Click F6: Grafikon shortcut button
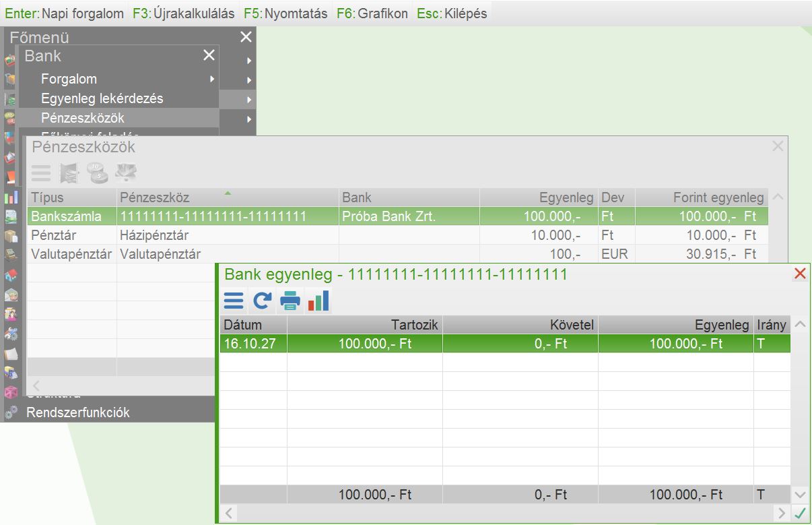This screenshot has height=525, width=812. tap(372, 13)
